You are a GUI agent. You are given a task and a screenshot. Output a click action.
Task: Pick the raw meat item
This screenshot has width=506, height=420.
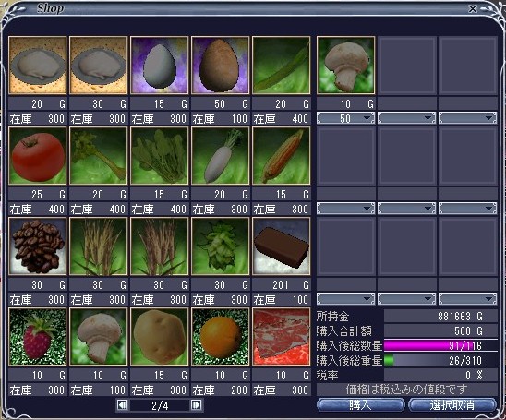pos(282,336)
